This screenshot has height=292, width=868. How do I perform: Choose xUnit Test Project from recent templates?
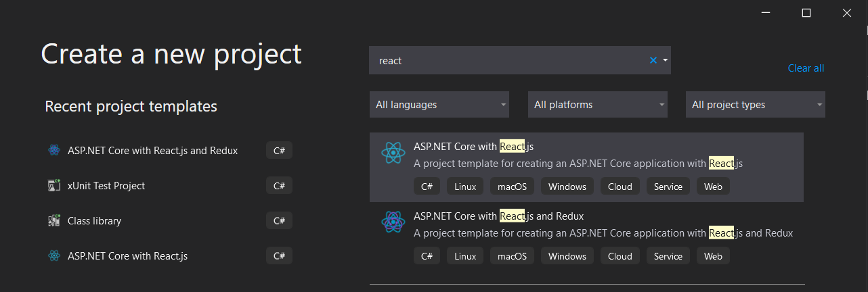106,185
